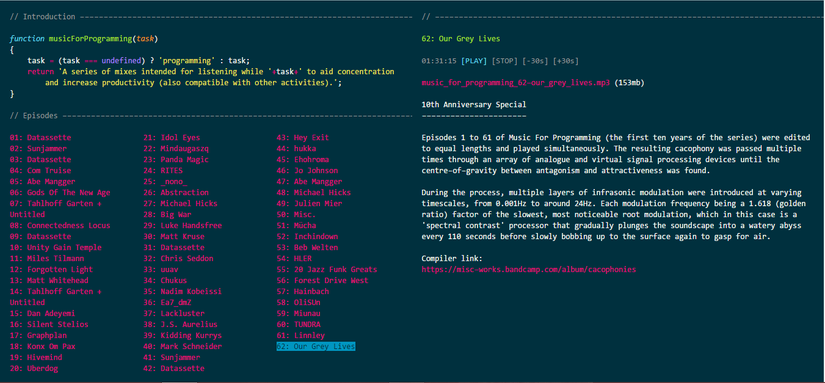Viewport: 825px width, 383px height.
Task: Open episode 10: Unity Gain Temple
Action: point(56,247)
